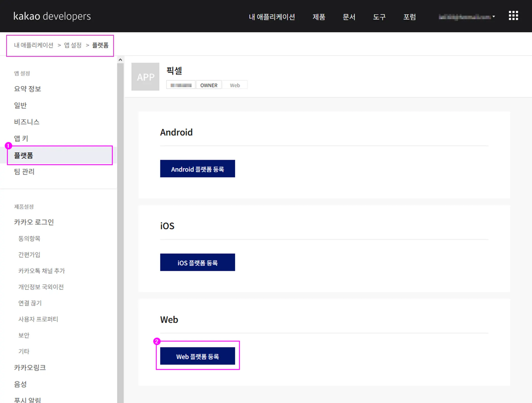Expand the account email dropdown
The height and width of the screenshot is (403, 532).
[x=467, y=17]
